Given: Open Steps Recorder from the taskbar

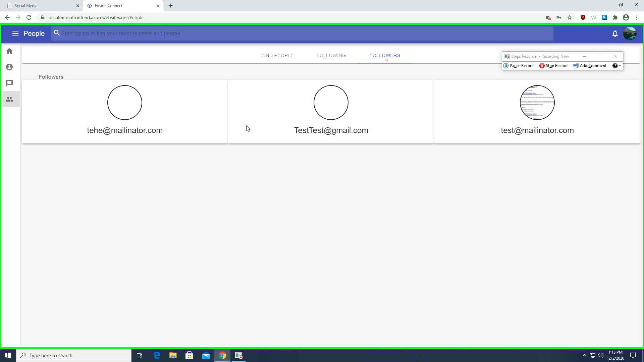Looking at the screenshot, I should click(x=238, y=355).
